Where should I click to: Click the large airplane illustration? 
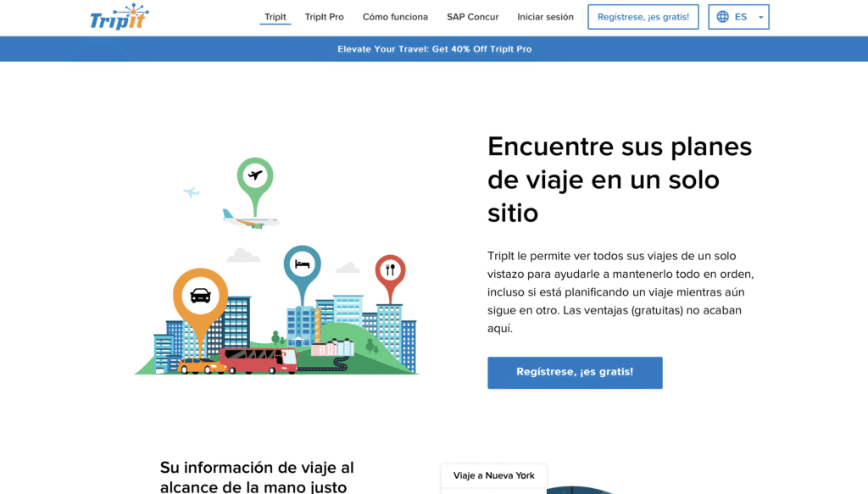[250, 219]
